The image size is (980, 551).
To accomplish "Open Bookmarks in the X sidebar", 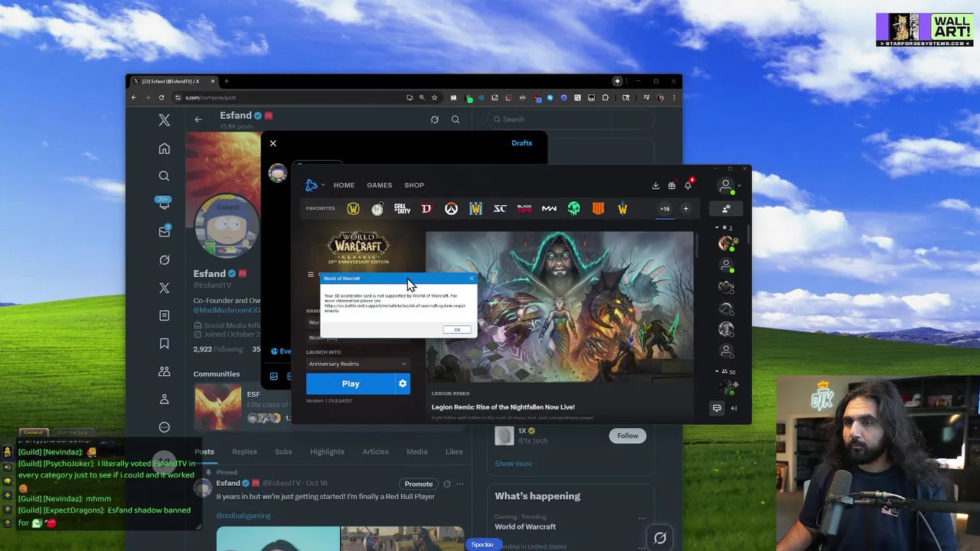I will (x=164, y=344).
